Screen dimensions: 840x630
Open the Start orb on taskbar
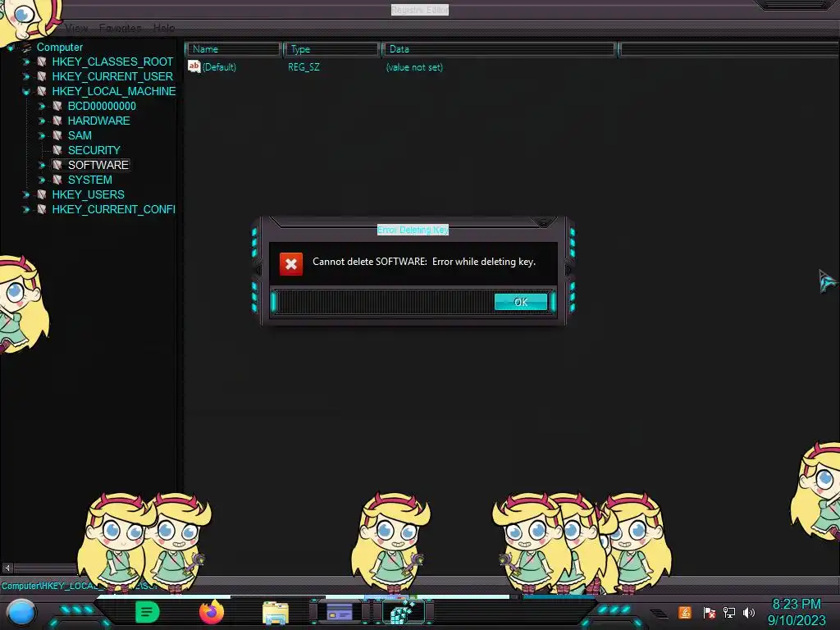[x=21, y=613]
